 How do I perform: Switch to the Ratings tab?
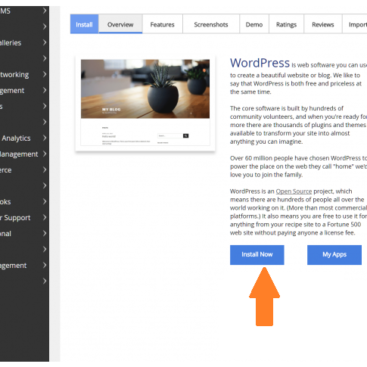tap(286, 24)
